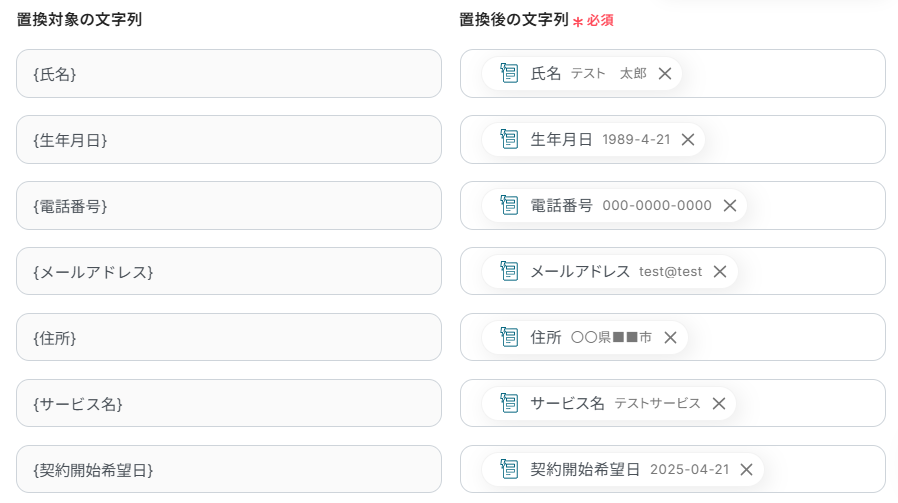The height and width of the screenshot is (503, 898).
Task: Click the form icon on 住所 chip
Action: [x=509, y=337]
